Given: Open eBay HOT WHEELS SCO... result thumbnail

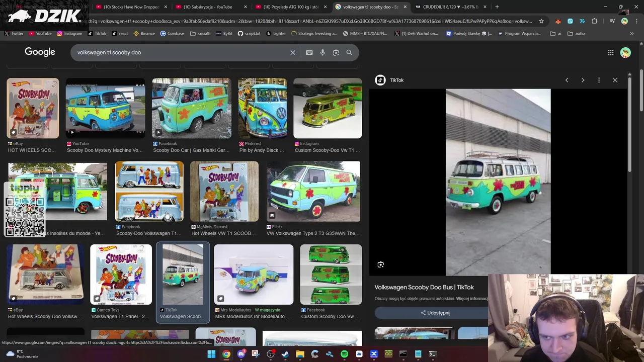Looking at the screenshot, I should click(33, 108).
